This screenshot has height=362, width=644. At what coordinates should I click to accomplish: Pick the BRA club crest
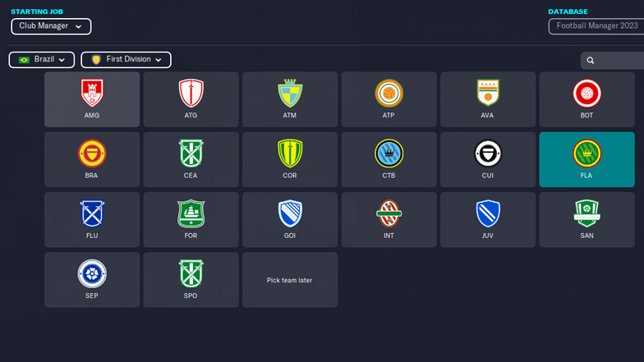92,153
